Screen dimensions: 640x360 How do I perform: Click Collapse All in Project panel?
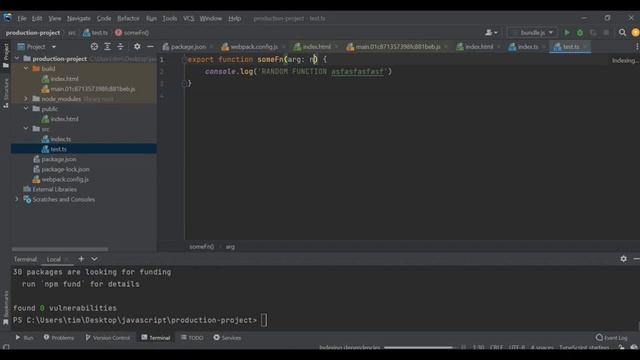[x=120, y=47]
